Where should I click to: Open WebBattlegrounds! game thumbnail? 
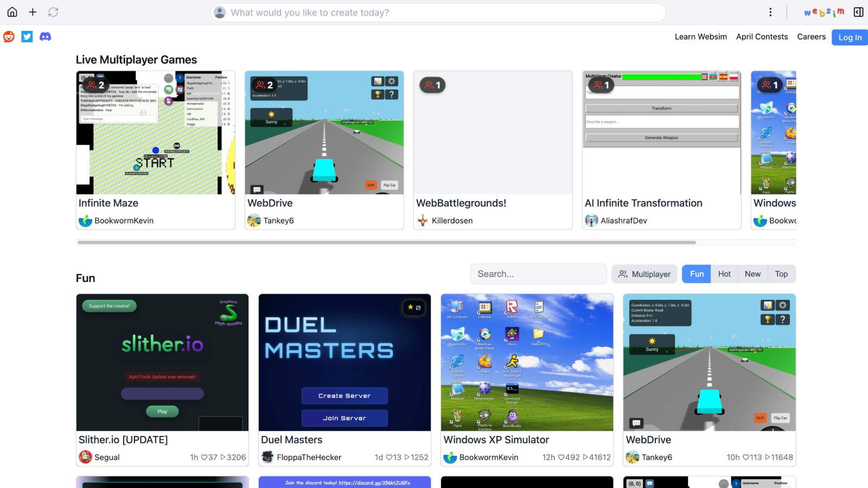pos(493,132)
